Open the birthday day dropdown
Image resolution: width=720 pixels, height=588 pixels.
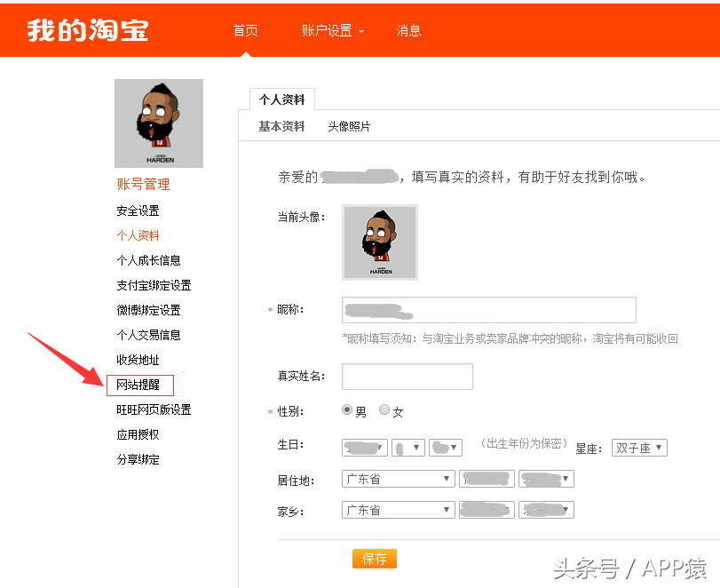(446, 448)
